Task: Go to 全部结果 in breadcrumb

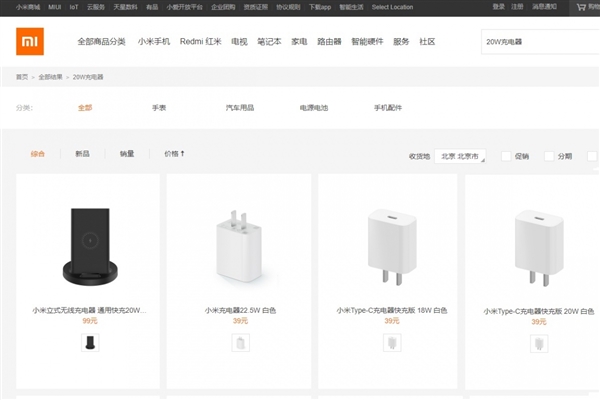Action: click(x=50, y=77)
